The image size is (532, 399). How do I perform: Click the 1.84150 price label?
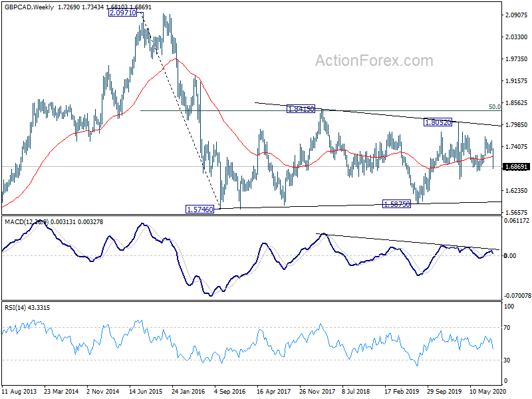[301, 109]
